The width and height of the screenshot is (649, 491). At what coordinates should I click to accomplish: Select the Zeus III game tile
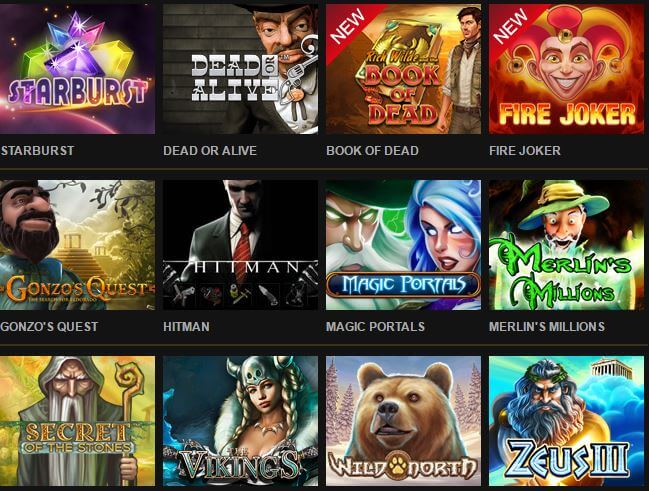[x=567, y=421]
